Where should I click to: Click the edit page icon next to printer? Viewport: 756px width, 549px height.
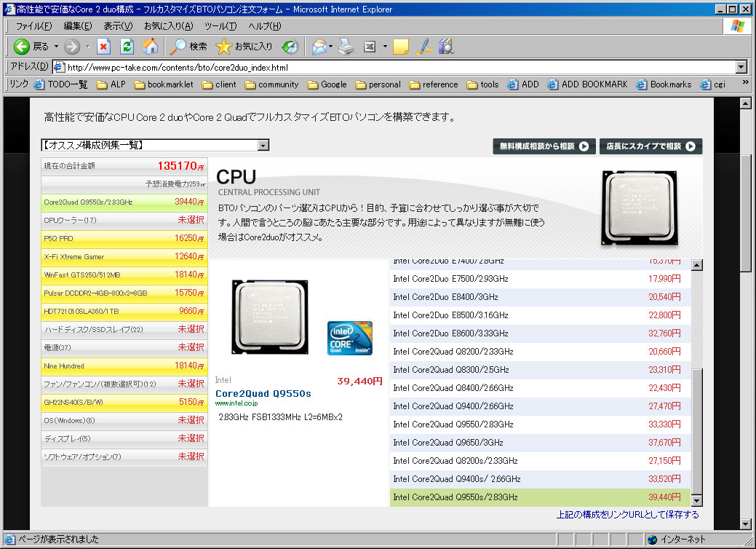(x=370, y=47)
